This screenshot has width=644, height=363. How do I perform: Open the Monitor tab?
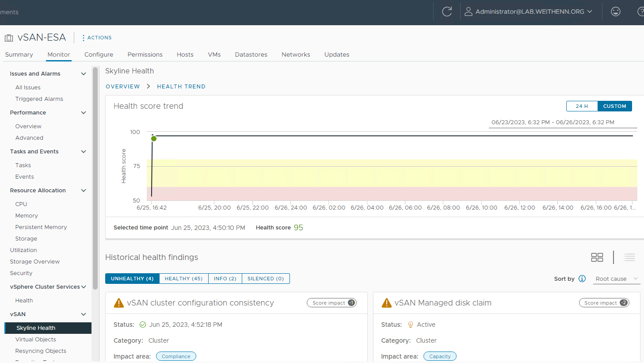pos(59,54)
